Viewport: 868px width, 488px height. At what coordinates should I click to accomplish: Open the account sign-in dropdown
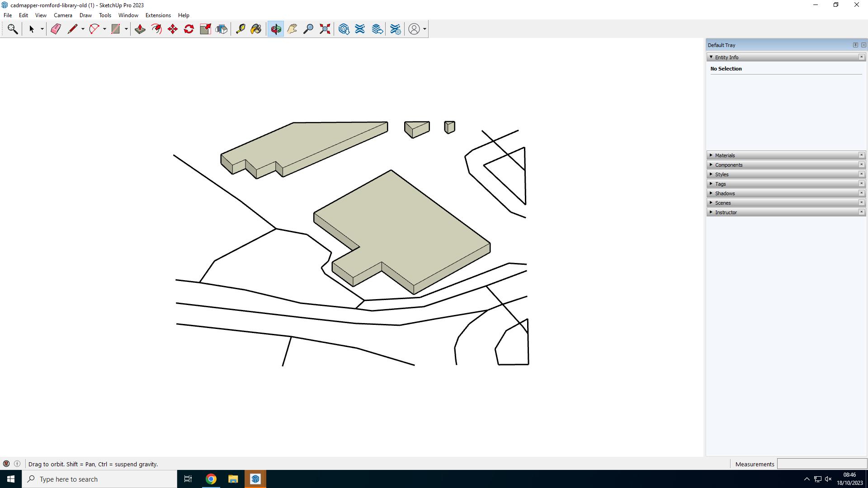coord(425,29)
